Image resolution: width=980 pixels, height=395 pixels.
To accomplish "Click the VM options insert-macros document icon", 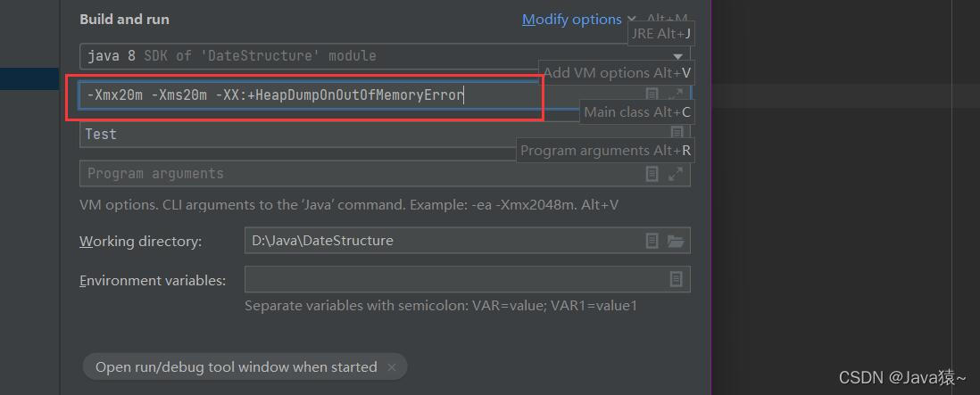I will coord(652,95).
